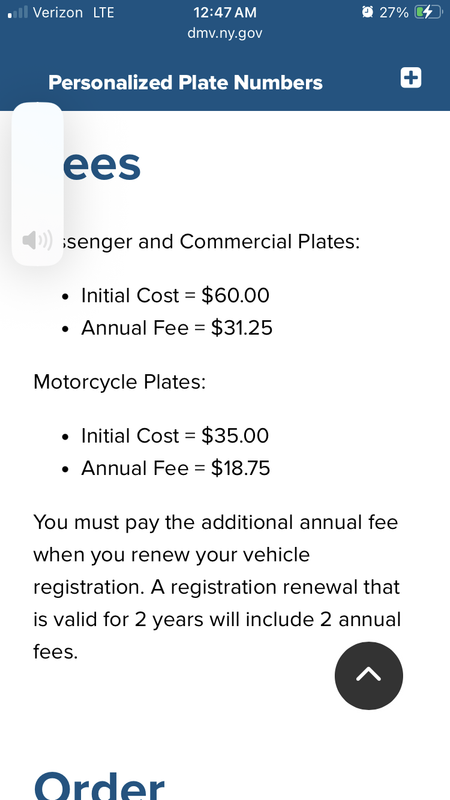
Task: Tap the volume level slider overlay
Action: pos(37,184)
